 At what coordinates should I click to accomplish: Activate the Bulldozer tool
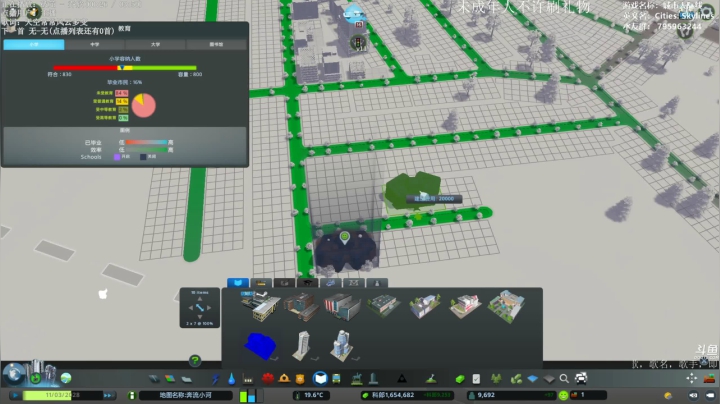click(709, 379)
